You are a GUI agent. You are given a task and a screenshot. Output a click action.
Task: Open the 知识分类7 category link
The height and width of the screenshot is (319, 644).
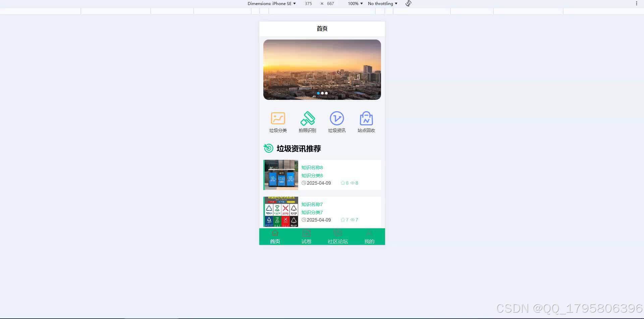click(x=312, y=212)
